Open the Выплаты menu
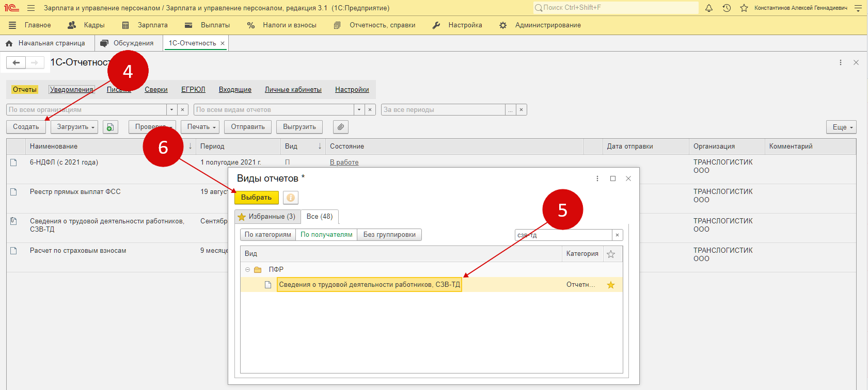Image resolution: width=868 pixels, height=390 pixels. coord(215,25)
